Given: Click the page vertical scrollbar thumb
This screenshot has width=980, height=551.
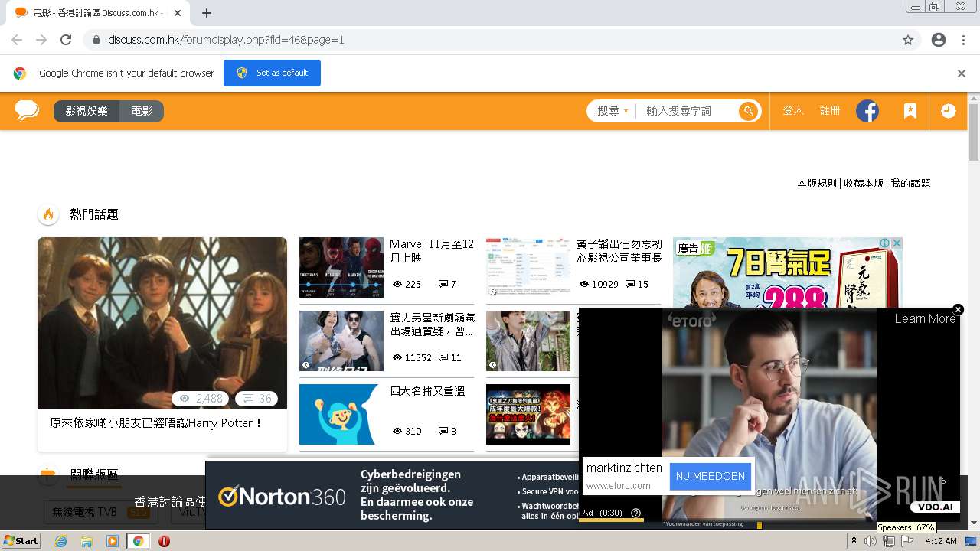Looking at the screenshot, I should coord(974,132).
